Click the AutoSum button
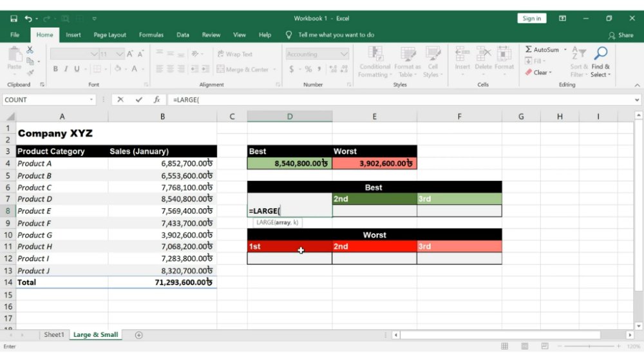This screenshot has height=362, width=644. (x=542, y=50)
